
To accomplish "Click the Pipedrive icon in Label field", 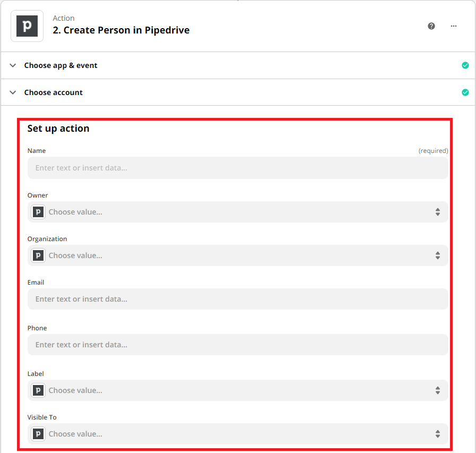I will (x=38, y=390).
